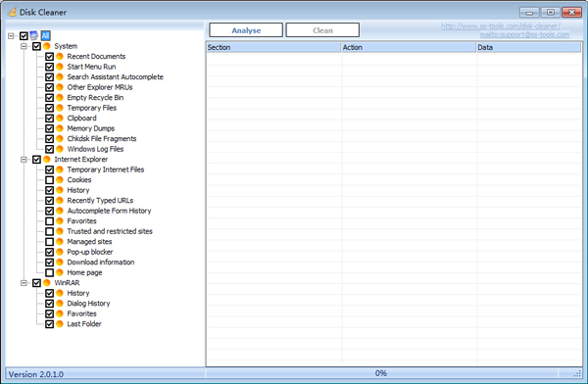Check the Internet Explorer Favorites checkbox
Image resolution: width=588 pixels, height=384 pixels.
[x=49, y=221]
